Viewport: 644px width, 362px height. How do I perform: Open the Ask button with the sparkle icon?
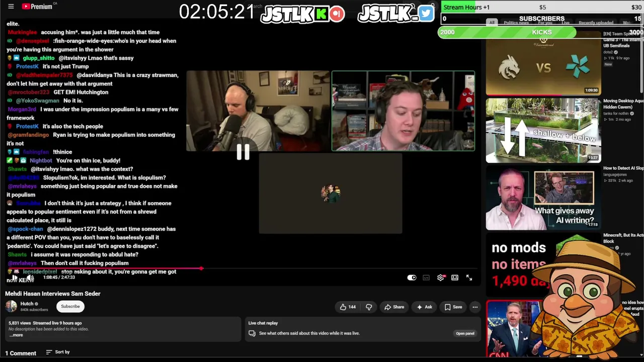[424, 307]
